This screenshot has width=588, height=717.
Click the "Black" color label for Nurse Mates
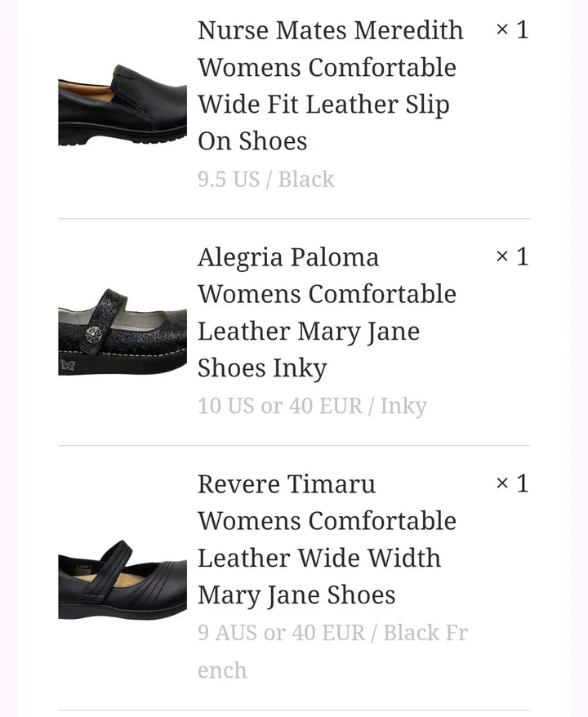(x=306, y=180)
